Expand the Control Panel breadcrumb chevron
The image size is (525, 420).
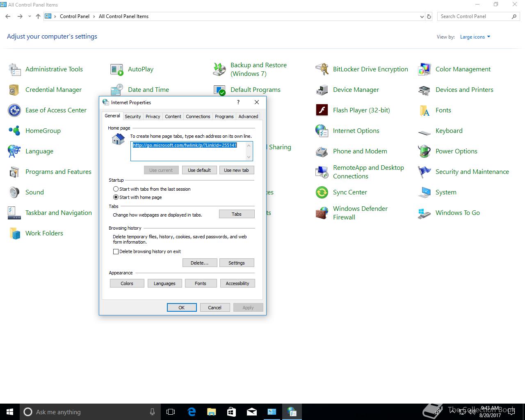[94, 16]
